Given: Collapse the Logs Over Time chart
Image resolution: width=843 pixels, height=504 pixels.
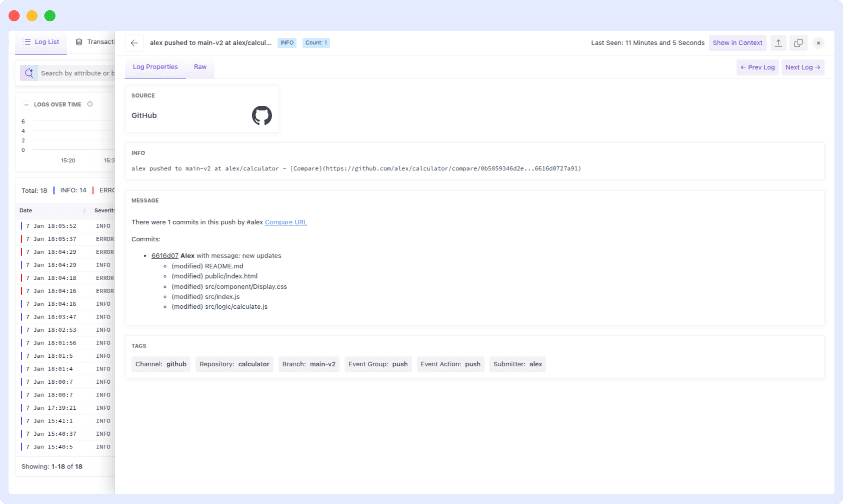Looking at the screenshot, I should [x=26, y=104].
